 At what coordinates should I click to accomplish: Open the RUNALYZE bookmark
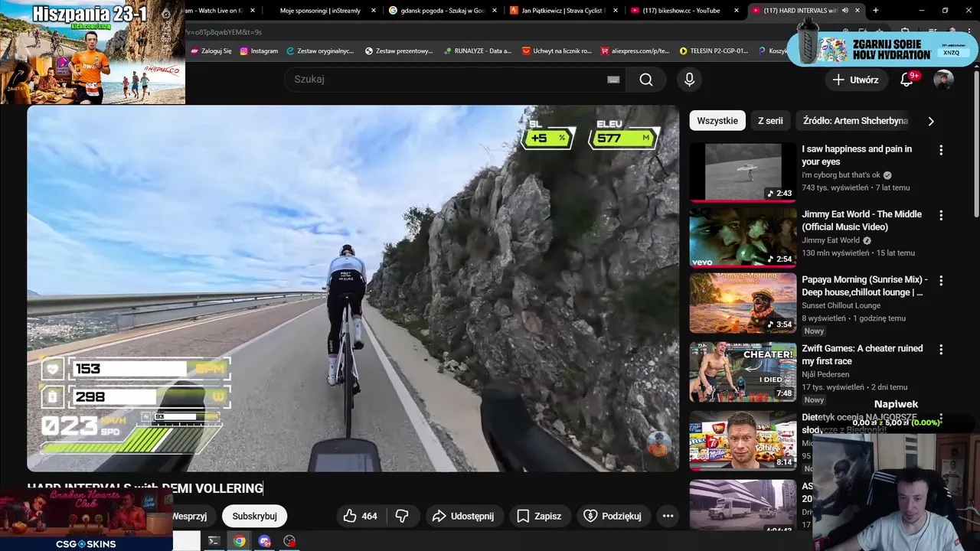pos(477,51)
